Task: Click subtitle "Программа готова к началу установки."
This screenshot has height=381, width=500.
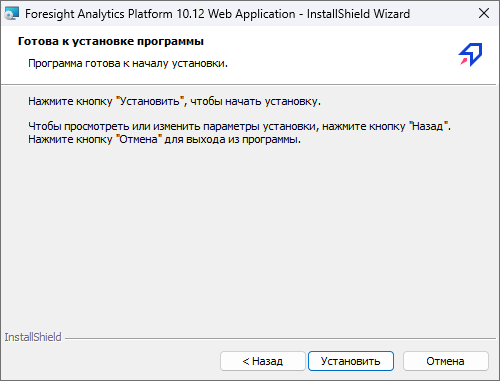Action: (128, 63)
